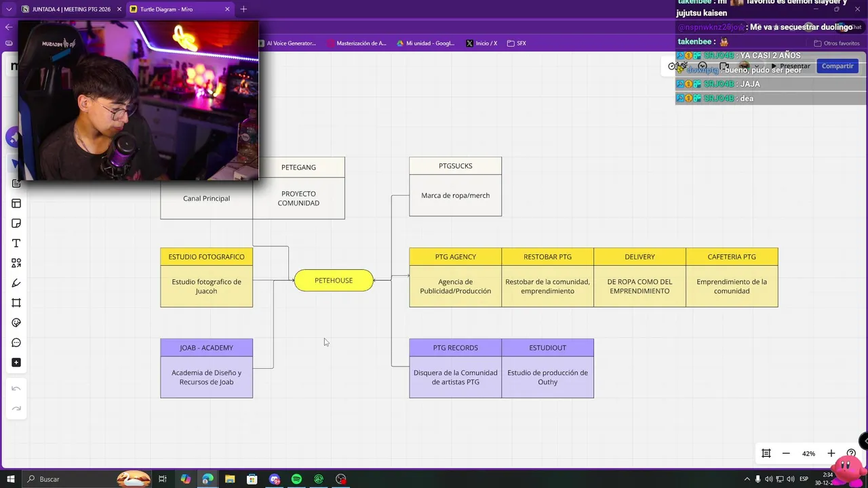Screen dimensions: 868x488
Task: Select the CAFETERIA PTG header
Action: 732,257
